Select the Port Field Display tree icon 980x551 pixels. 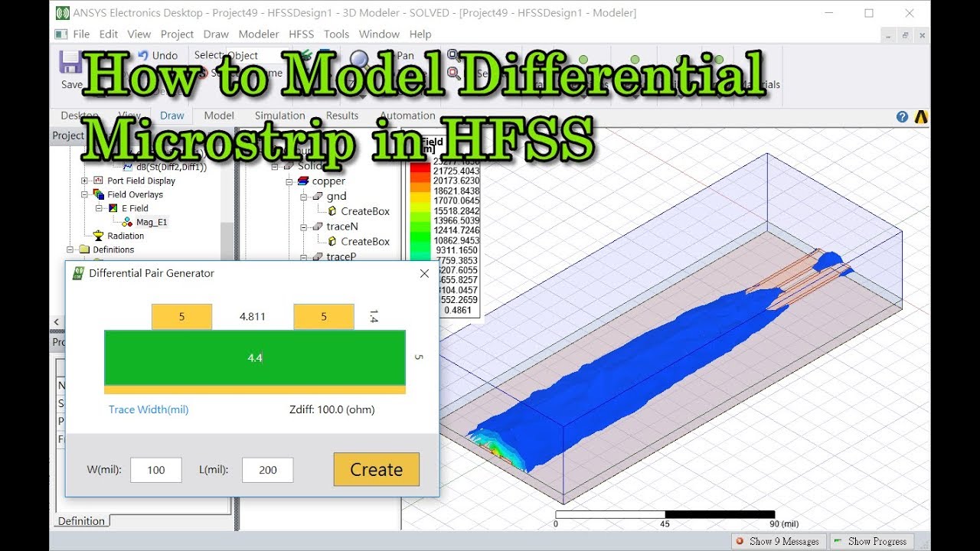(x=98, y=181)
